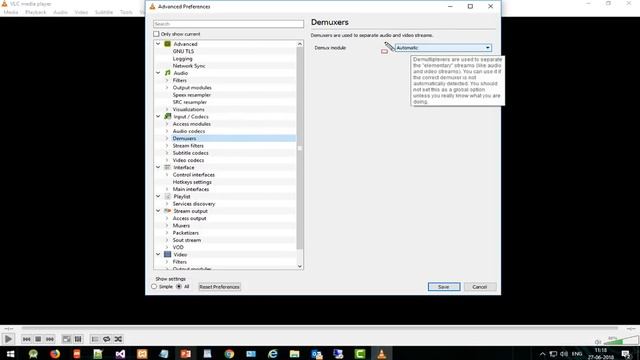Click the Playlist category icon
The image size is (640, 360).
point(167,196)
